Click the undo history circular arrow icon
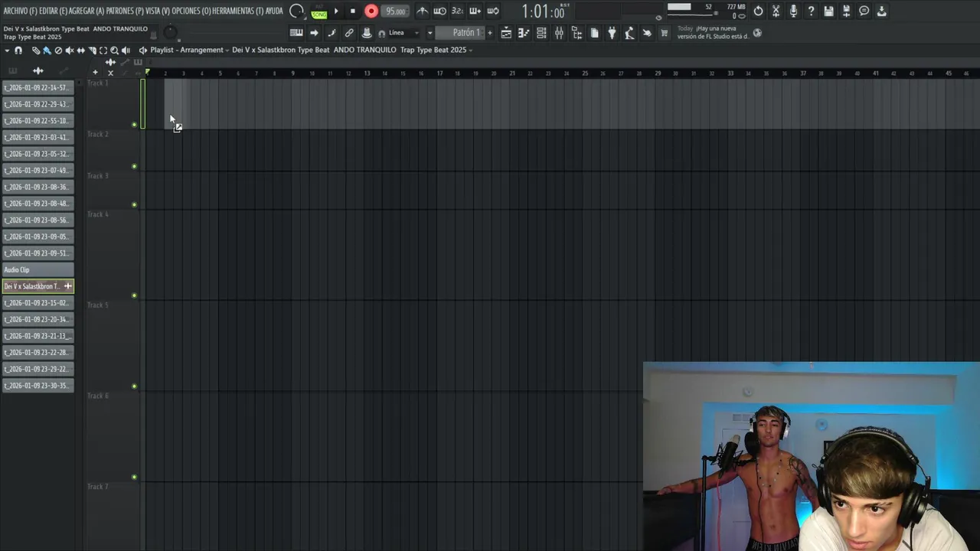Viewport: 980px width, 551px height. 758,11
